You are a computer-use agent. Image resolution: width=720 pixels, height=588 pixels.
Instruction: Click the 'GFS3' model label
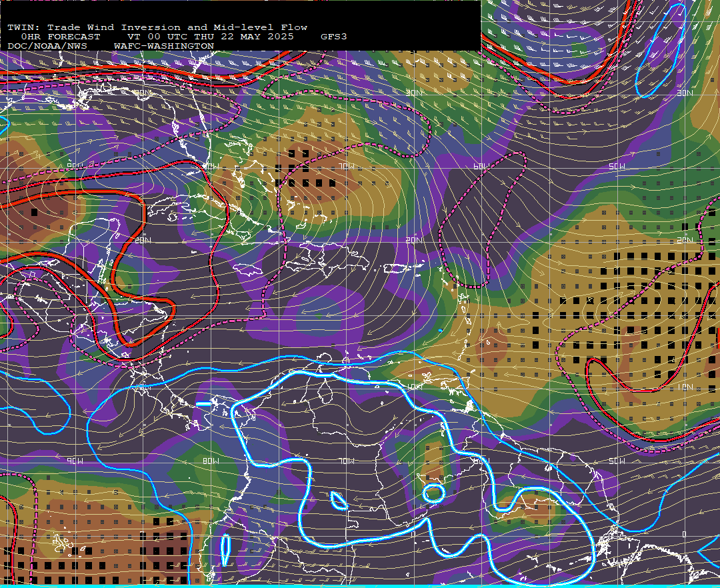[x=334, y=37]
